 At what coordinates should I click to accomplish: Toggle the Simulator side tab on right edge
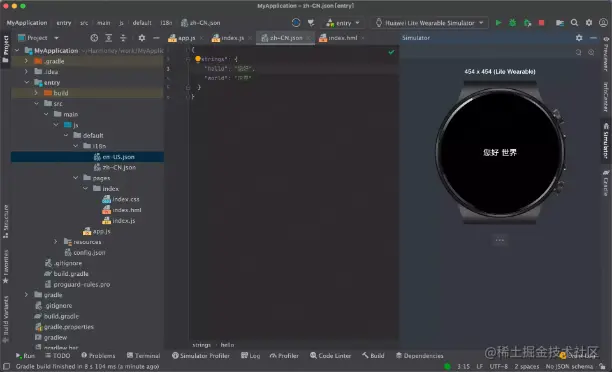tap(606, 141)
